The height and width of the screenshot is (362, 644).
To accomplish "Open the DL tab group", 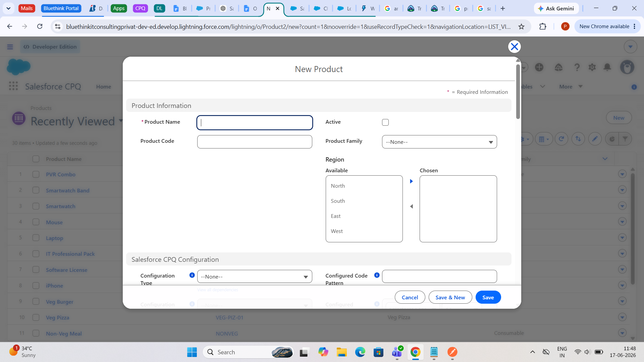I will (159, 8).
